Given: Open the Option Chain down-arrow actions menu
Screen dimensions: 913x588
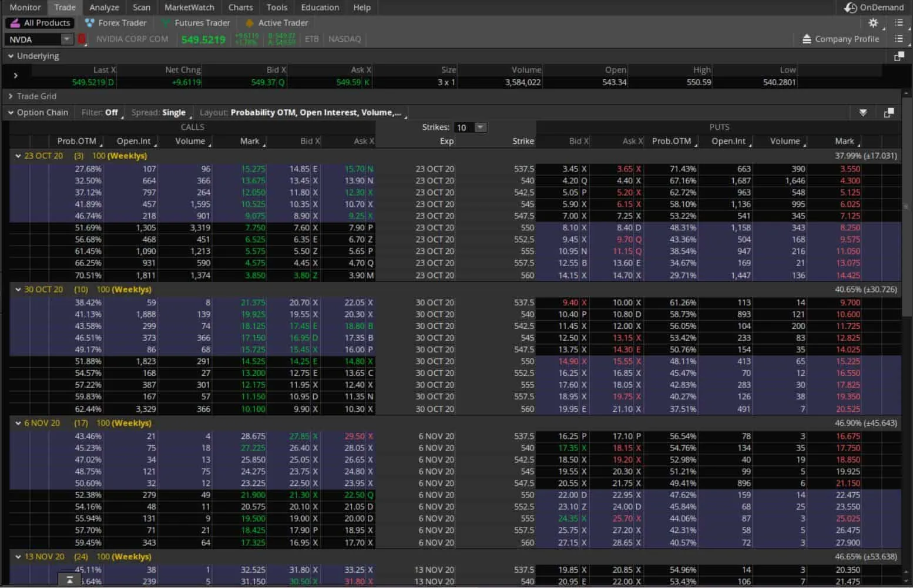Looking at the screenshot, I should pyautogui.click(x=863, y=112).
